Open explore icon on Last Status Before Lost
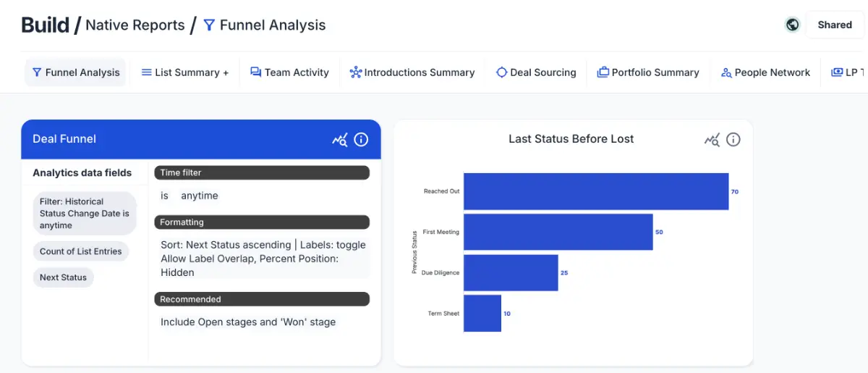This screenshot has height=373, width=868. pos(712,140)
